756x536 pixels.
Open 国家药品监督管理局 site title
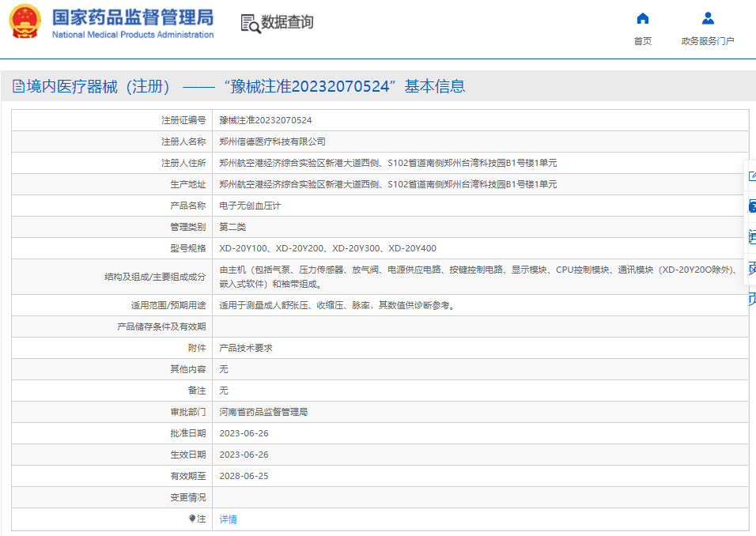(x=133, y=17)
